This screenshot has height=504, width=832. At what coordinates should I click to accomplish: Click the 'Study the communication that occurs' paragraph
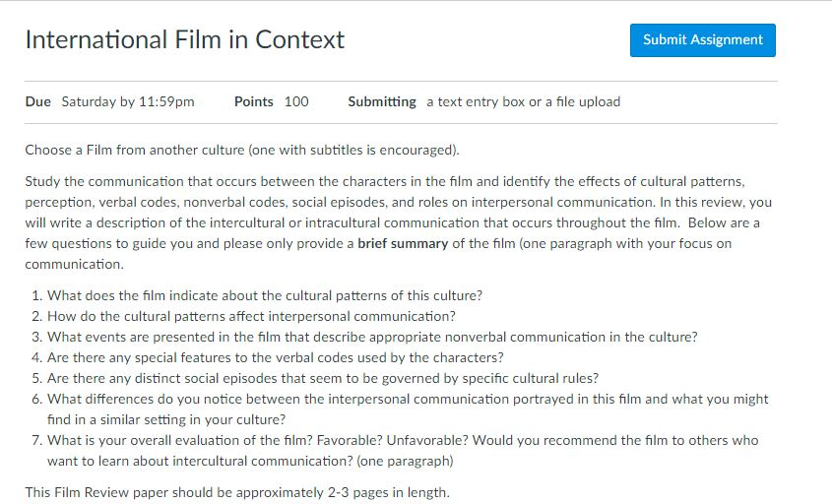coord(399,222)
